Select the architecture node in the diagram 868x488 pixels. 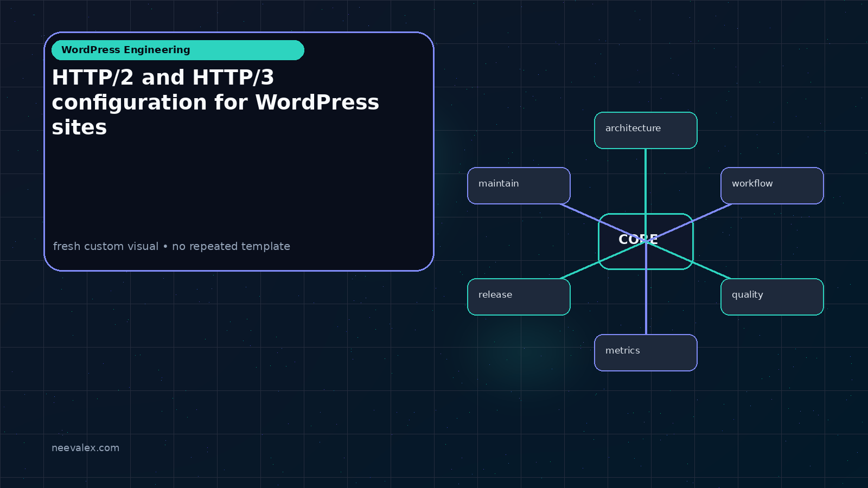(x=646, y=130)
